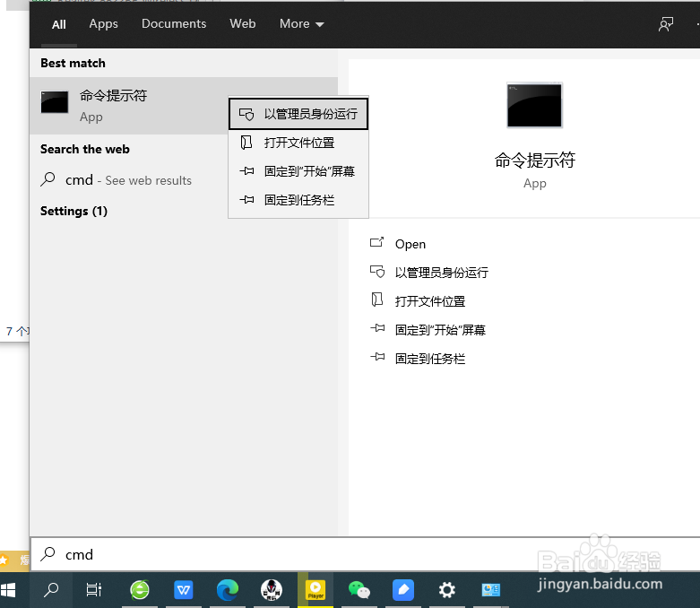Click 固定到任务栏 in the right panel
Viewport: 700px width, 608px height.
430,359
